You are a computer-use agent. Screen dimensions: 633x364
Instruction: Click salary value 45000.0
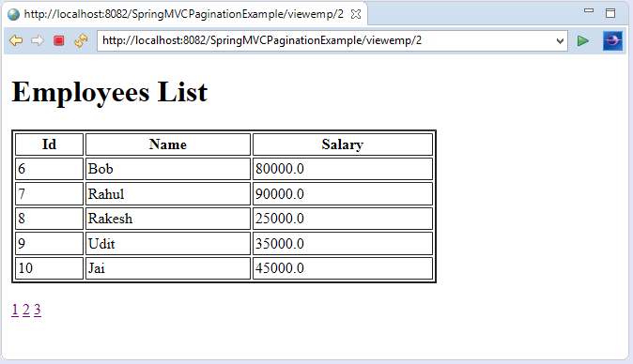coord(343,268)
